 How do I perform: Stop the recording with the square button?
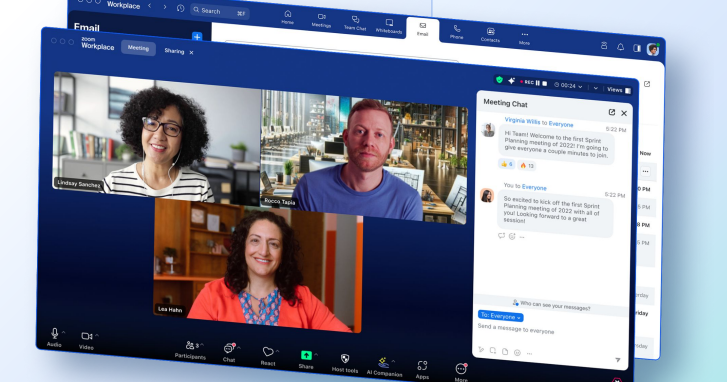click(x=545, y=83)
